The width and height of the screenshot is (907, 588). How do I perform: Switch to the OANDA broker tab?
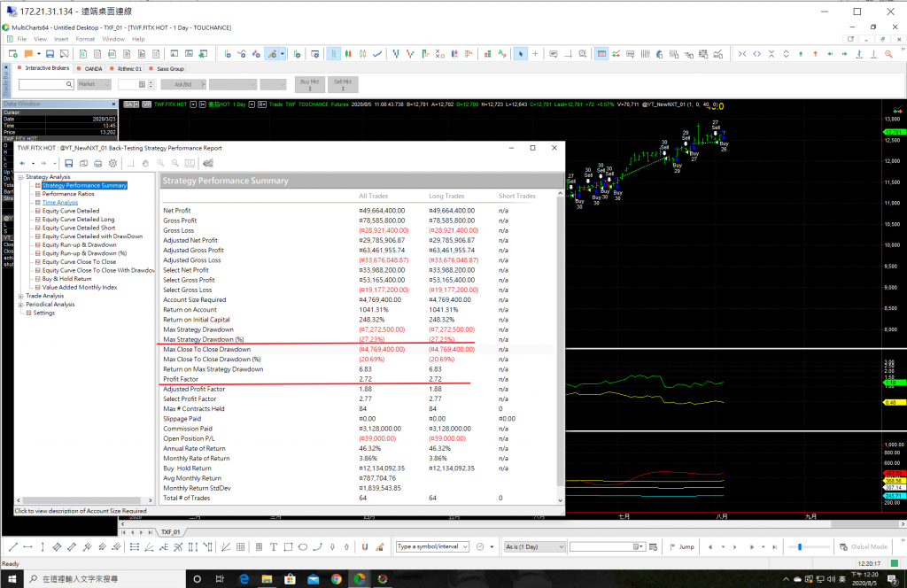92,68
